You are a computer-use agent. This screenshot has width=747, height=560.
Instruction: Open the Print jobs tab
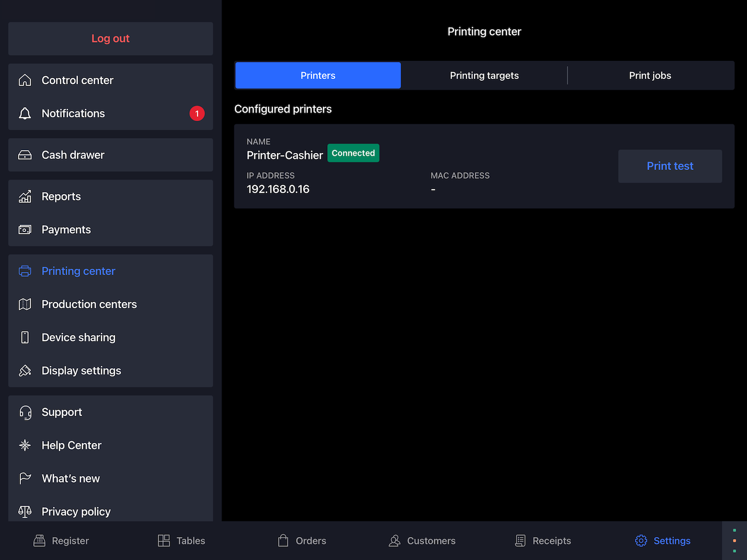coord(650,76)
